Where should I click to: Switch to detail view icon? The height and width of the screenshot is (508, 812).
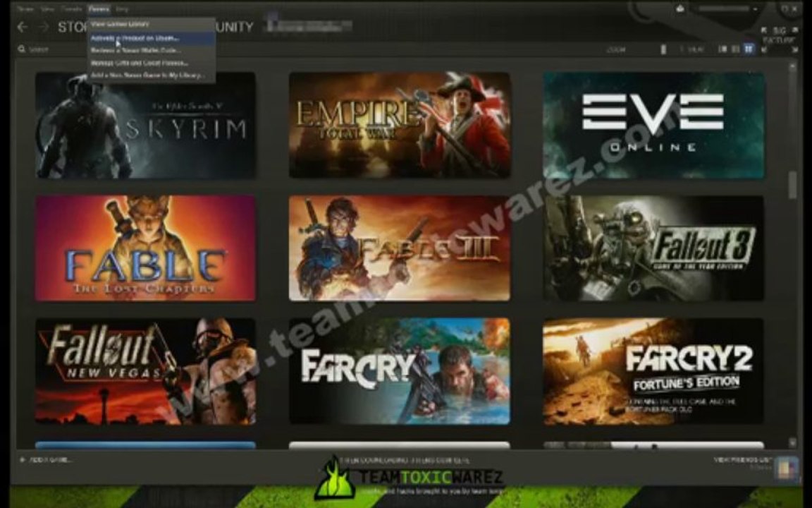tap(723, 49)
